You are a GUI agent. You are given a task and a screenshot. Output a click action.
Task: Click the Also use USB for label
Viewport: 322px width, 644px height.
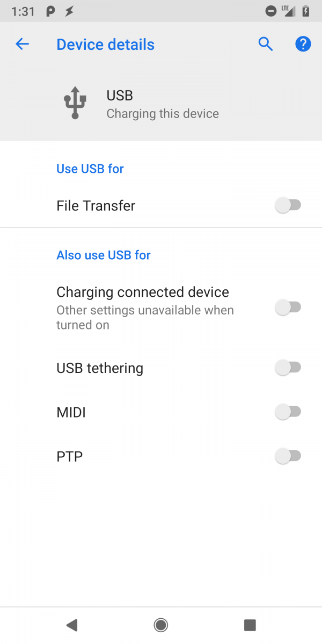[x=103, y=255]
